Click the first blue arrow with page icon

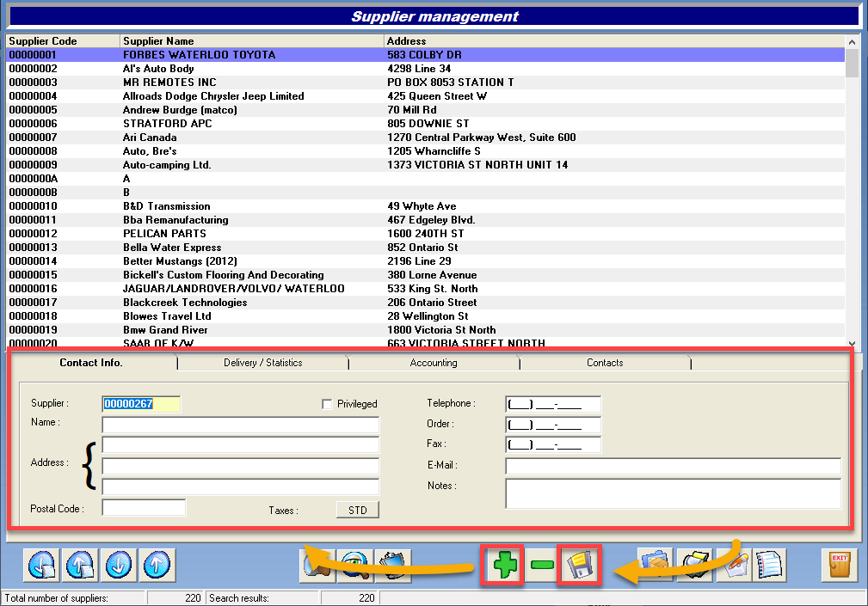click(41, 565)
